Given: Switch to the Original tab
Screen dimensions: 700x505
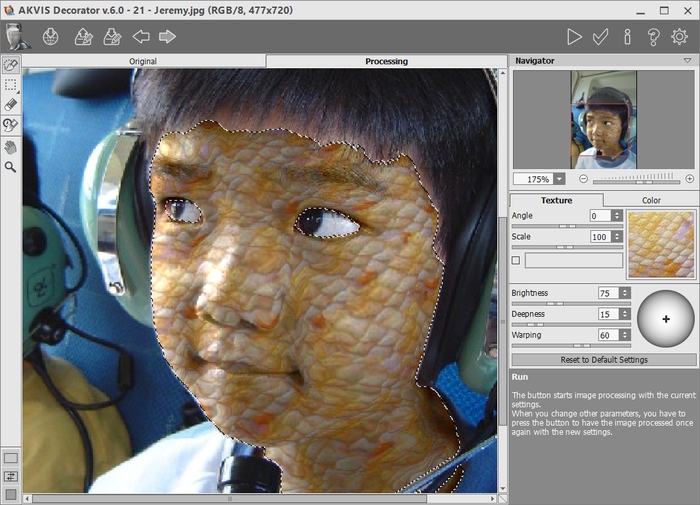Looking at the screenshot, I should tap(143, 61).
